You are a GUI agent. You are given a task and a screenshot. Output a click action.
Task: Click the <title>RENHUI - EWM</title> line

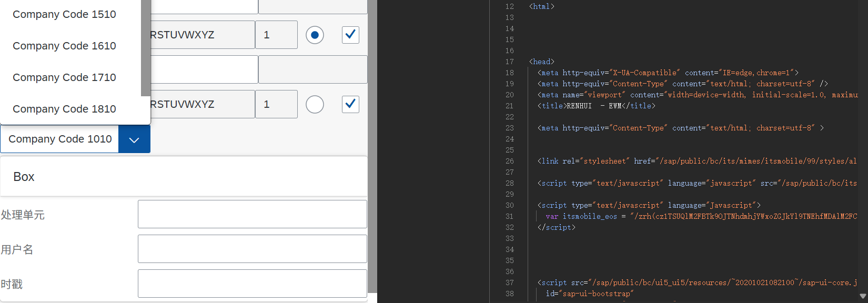(597, 106)
